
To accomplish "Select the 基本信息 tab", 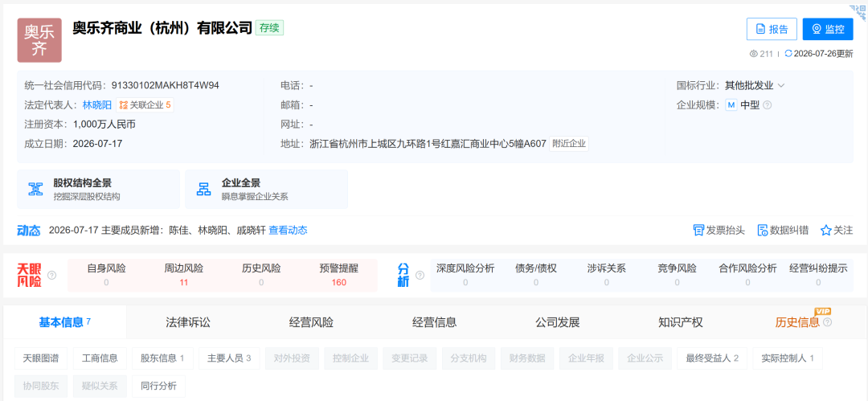I will pyautogui.click(x=65, y=322).
